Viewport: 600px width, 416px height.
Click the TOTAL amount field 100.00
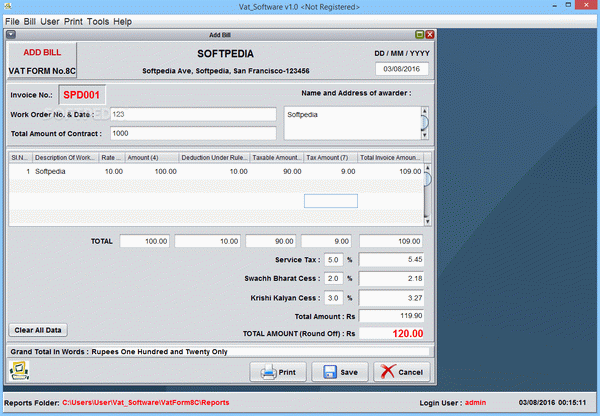(x=145, y=241)
